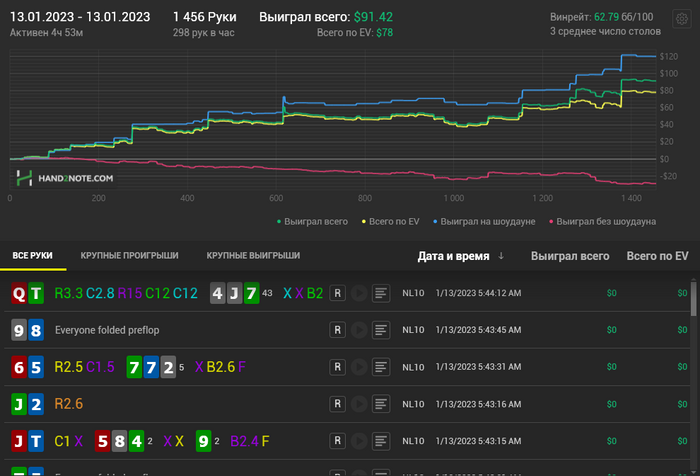Viewport: 700px width, 476px height.
Task: Click '298 рук в час' text
Action: click(x=204, y=33)
